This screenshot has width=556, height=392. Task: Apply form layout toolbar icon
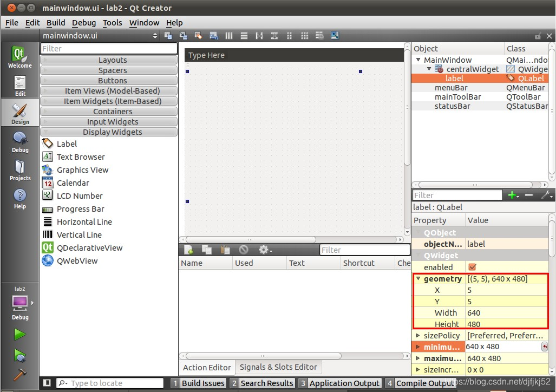[x=289, y=36]
